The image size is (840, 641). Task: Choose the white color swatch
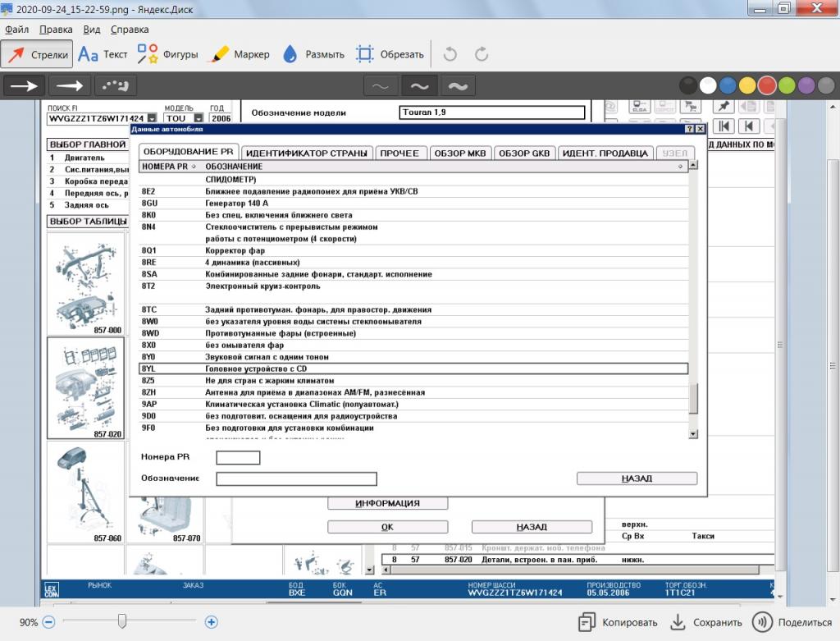pos(708,85)
